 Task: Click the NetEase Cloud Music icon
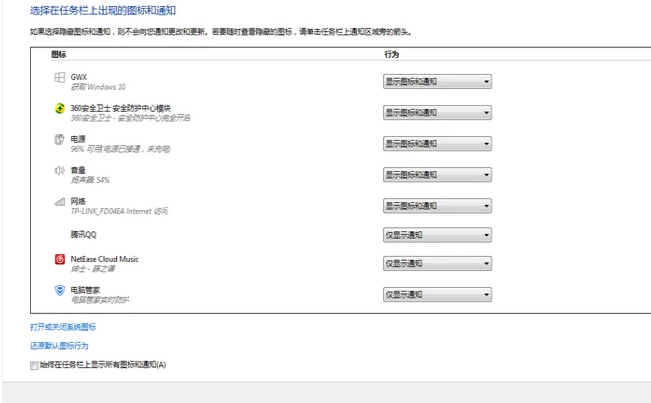click(x=60, y=260)
